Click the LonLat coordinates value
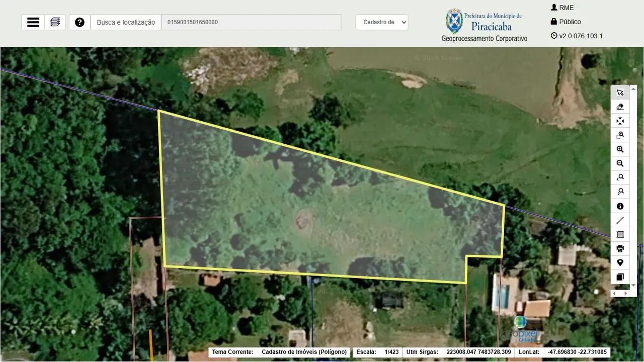This screenshot has height=362, width=644. (x=577, y=352)
